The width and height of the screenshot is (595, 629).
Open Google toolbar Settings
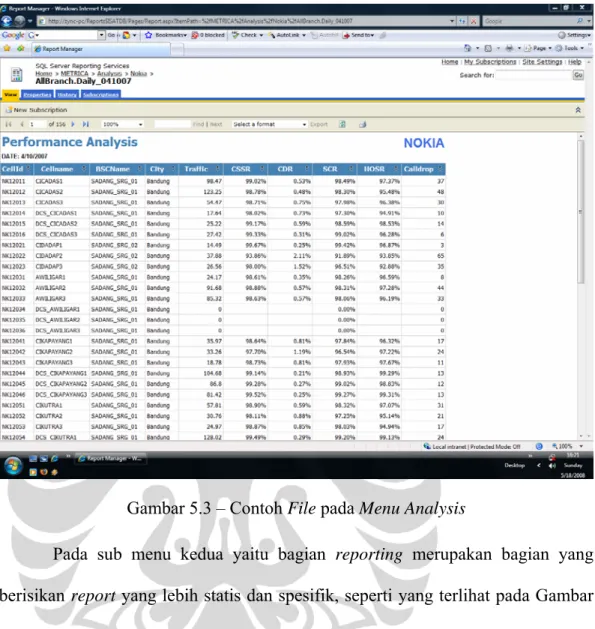(x=575, y=35)
